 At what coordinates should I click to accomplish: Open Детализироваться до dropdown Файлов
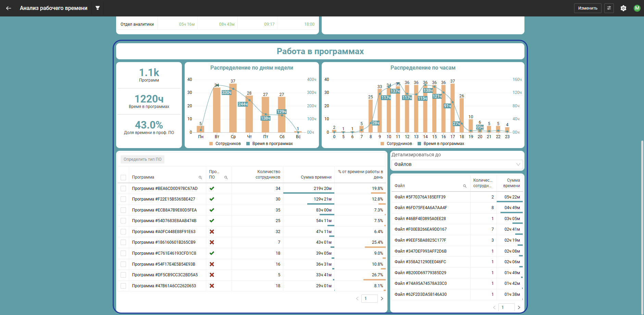tap(457, 165)
